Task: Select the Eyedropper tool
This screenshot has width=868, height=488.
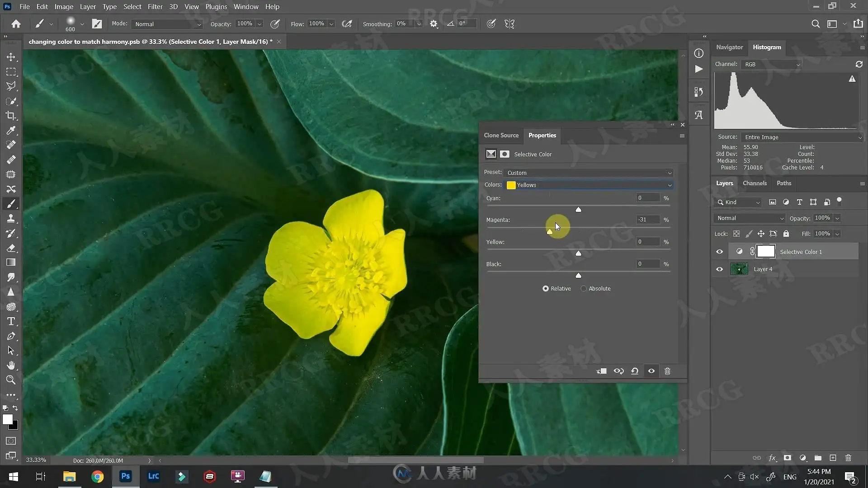Action: (x=11, y=131)
